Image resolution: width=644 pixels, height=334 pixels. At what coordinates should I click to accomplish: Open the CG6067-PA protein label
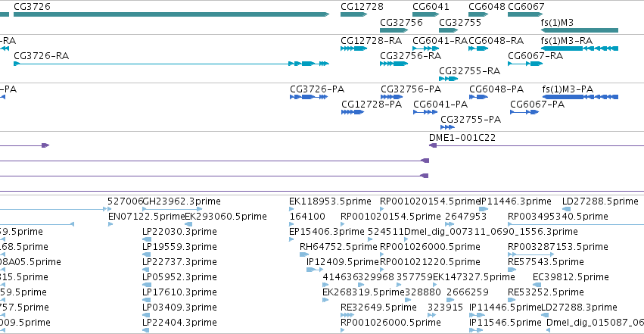coord(537,105)
